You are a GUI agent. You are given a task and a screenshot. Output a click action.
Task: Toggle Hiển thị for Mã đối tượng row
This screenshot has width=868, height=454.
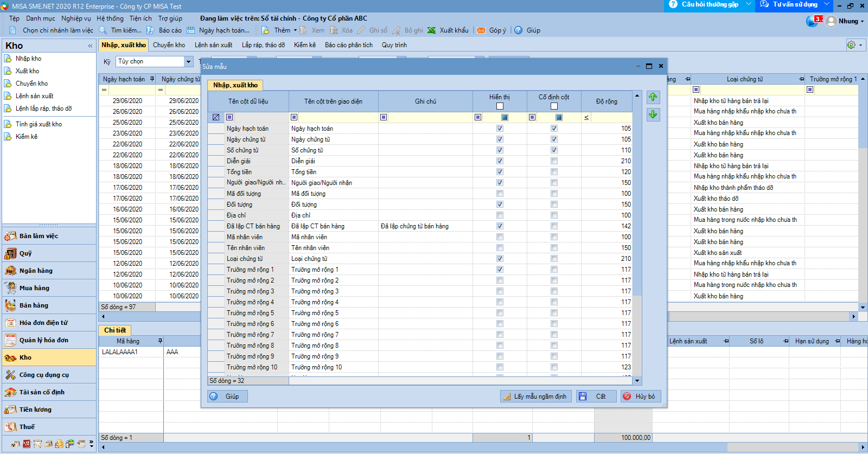pos(500,194)
